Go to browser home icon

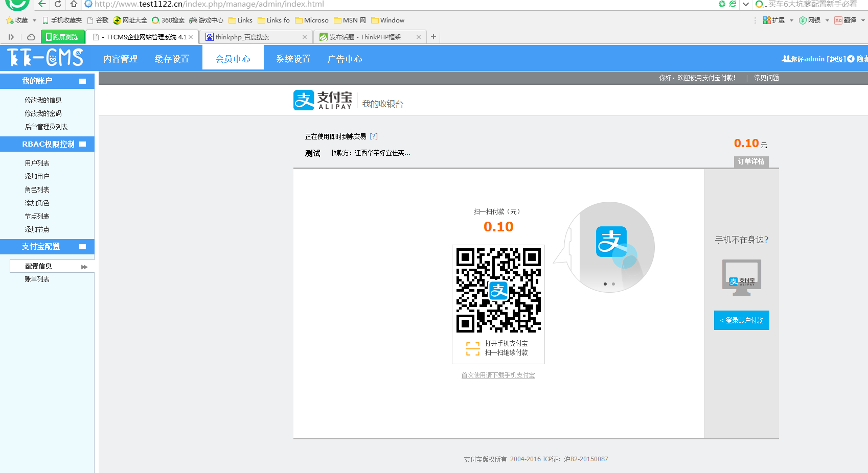pyautogui.click(x=74, y=4)
